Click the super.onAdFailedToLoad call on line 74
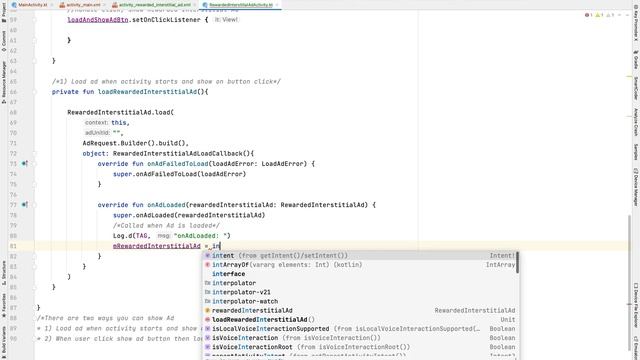 tap(180, 174)
